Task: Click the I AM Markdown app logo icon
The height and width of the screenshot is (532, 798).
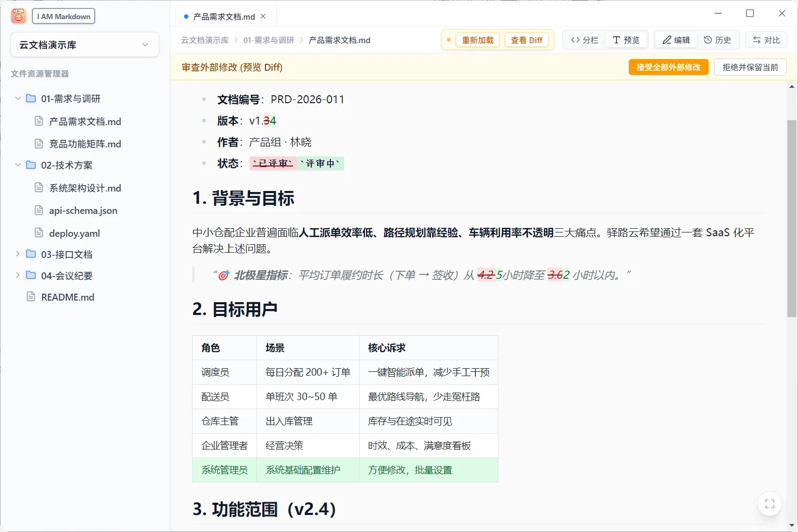Action: tap(19, 16)
